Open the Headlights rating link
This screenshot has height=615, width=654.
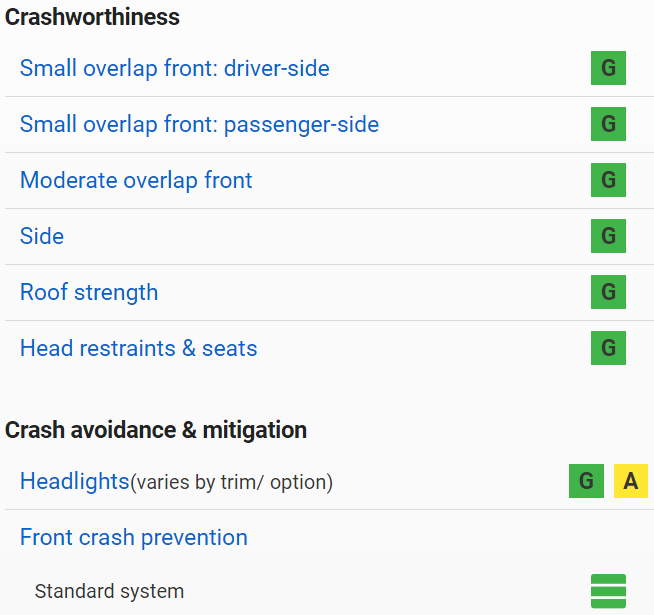tap(75, 481)
